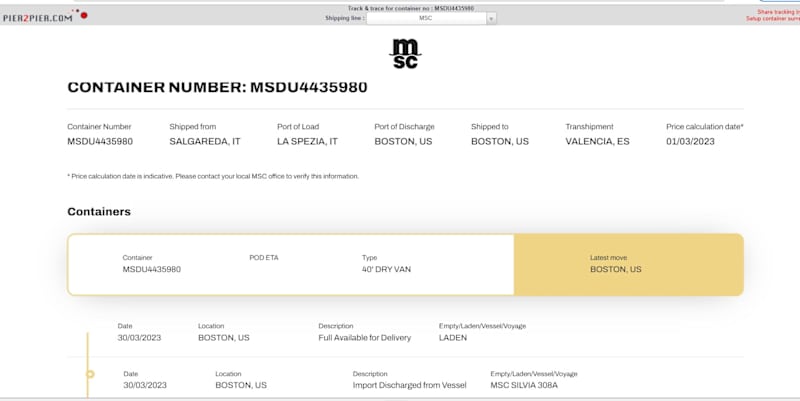The image size is (800, 401).
Task: Click 'BOSTON, US' in the Full Available row
Action: click(x=224, y=338)
